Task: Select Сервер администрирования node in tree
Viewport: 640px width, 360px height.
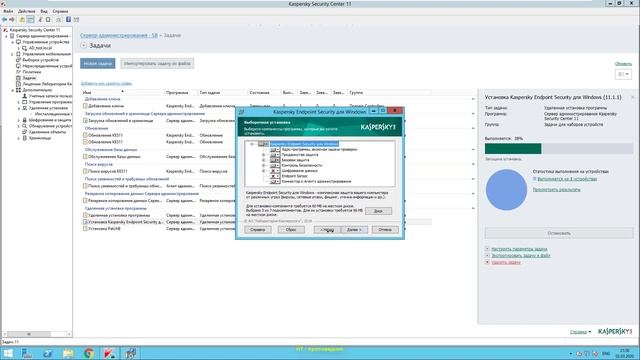Action: pyautogui.click(x=43, y=36)
